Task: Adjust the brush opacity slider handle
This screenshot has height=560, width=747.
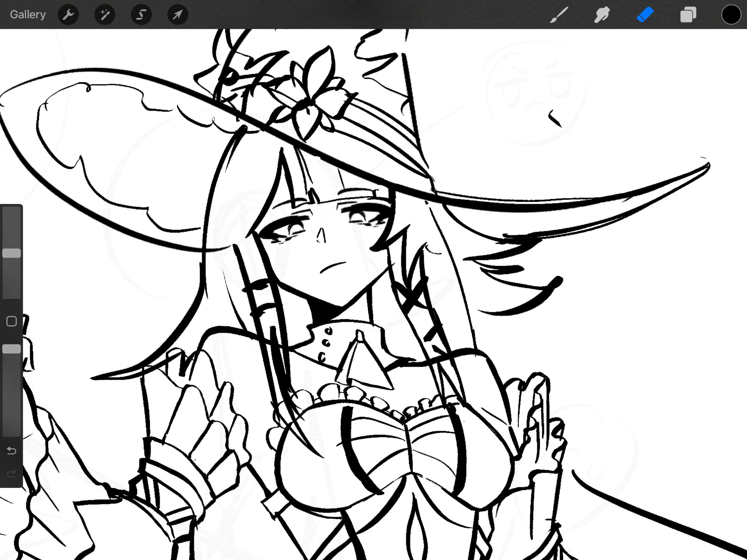Action: point(12,349)
